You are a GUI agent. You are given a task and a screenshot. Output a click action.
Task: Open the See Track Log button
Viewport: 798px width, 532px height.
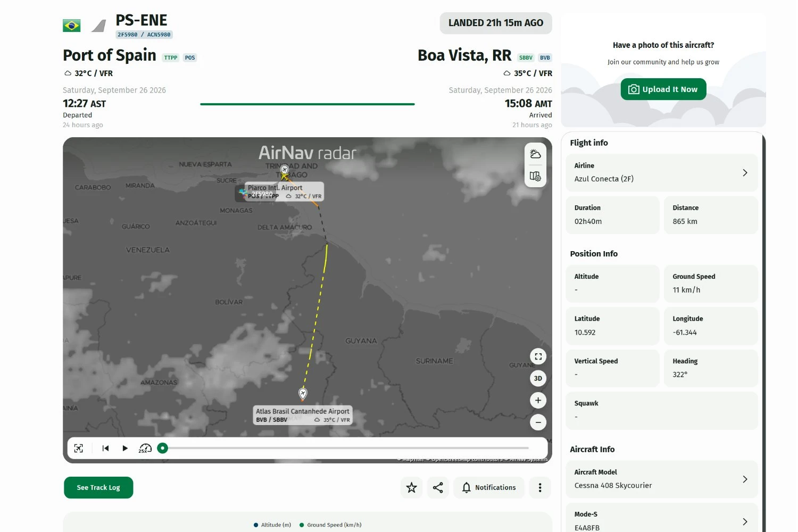(98, 487)
